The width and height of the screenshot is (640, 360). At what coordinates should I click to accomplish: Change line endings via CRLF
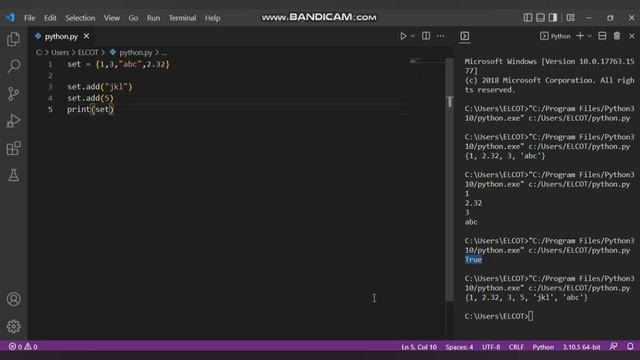[516, 347]
